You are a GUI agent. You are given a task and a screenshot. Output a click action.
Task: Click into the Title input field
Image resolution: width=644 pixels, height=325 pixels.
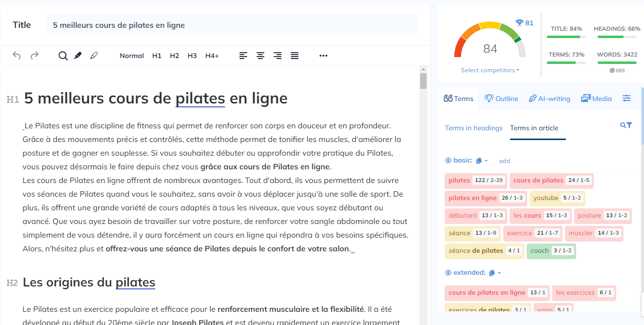[232, 25]
